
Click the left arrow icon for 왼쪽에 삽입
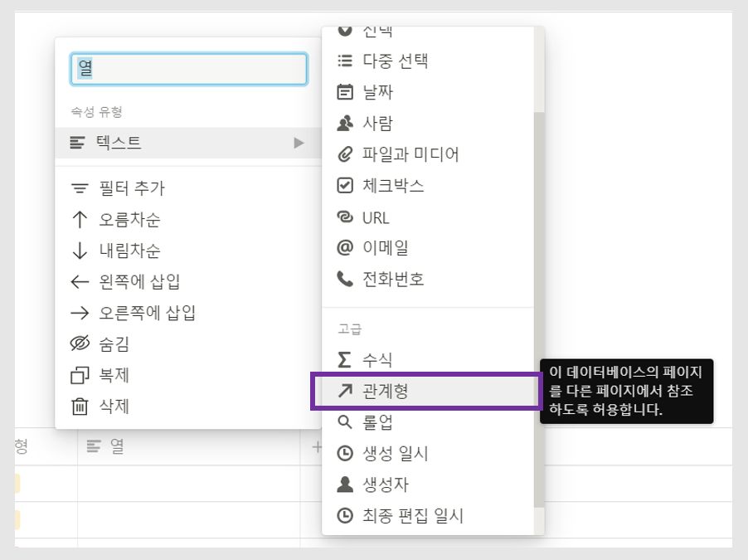(80, 282)
